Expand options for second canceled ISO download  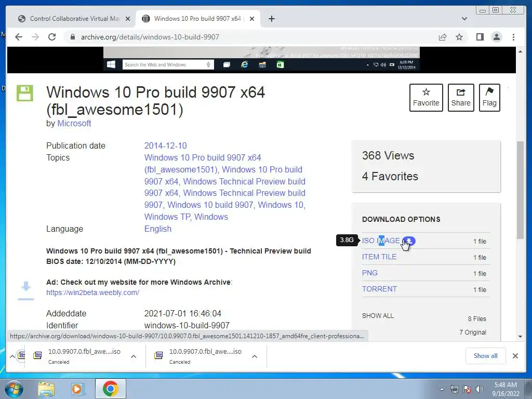(255, 356)
